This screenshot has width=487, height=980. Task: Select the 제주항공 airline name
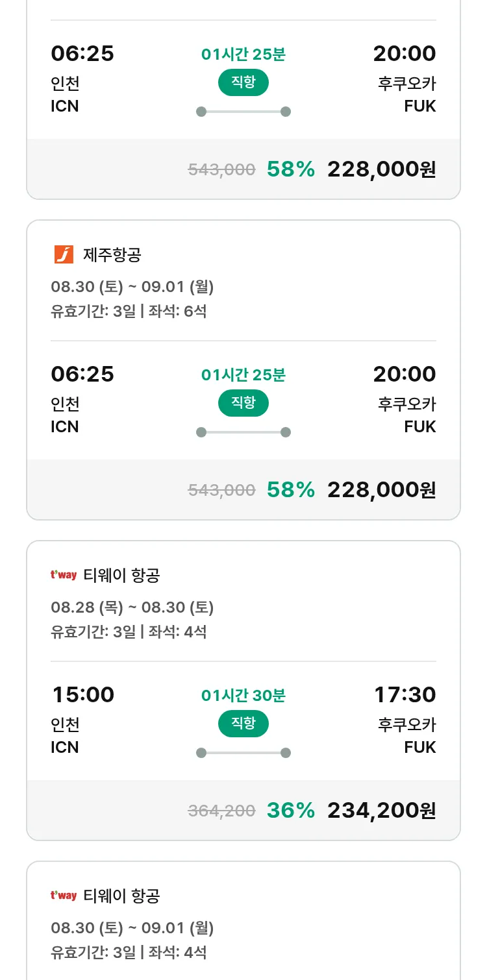(x=112, y=255)
